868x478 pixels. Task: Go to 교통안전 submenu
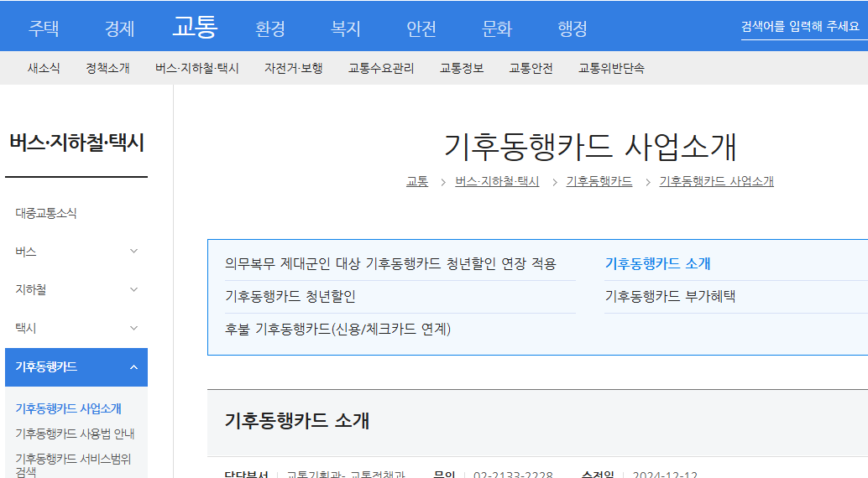[531, 68]
